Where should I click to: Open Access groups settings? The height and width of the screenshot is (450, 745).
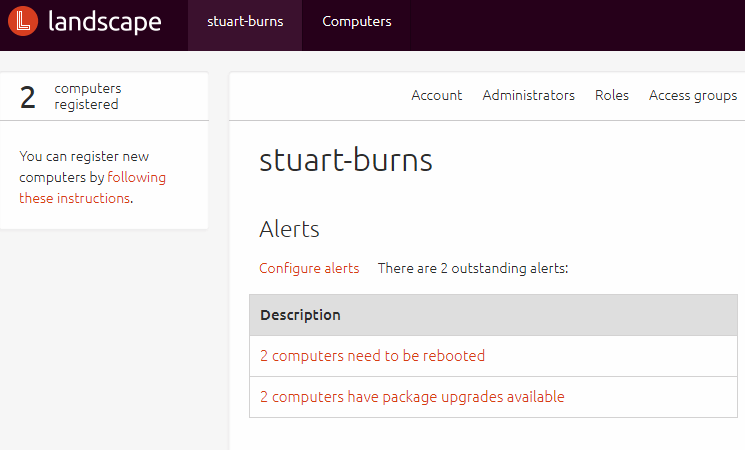click(x=692, y=95)
